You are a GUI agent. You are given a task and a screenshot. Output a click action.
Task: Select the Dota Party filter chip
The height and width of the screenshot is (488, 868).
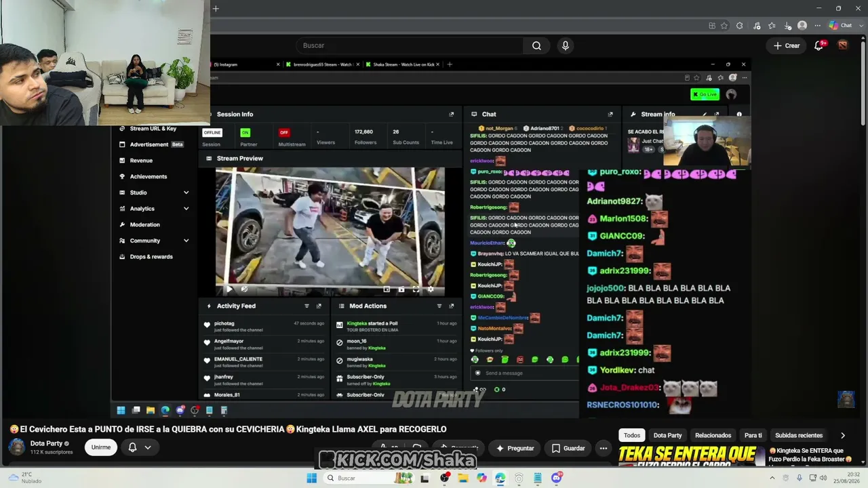[667, 436]
